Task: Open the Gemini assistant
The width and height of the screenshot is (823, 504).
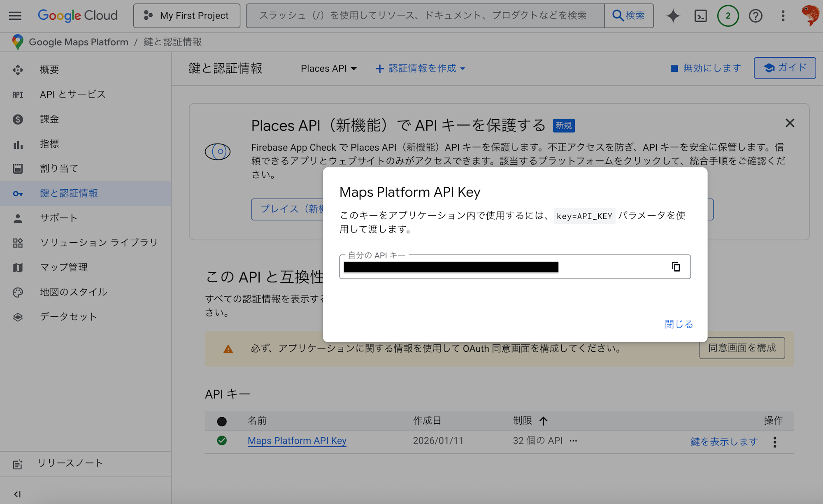Action: (x=673, y=16)
